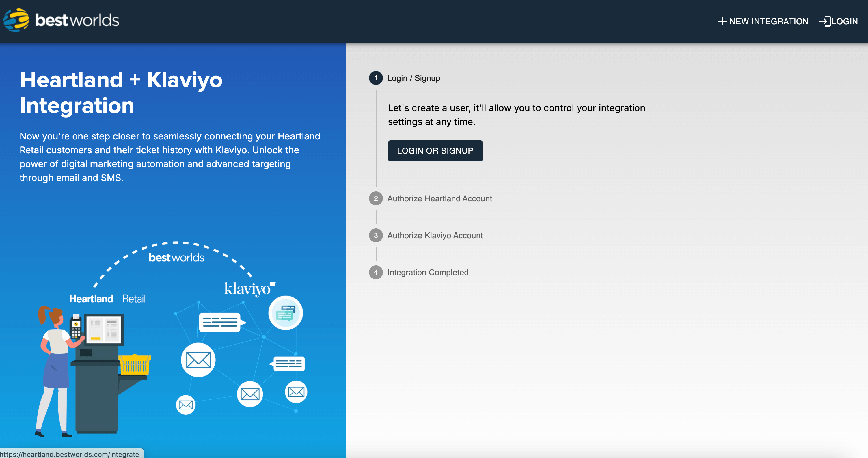Click the yellow shopping basket graphic
The image size is (868, 458).
pyautogui.click(x=135, y=364)
